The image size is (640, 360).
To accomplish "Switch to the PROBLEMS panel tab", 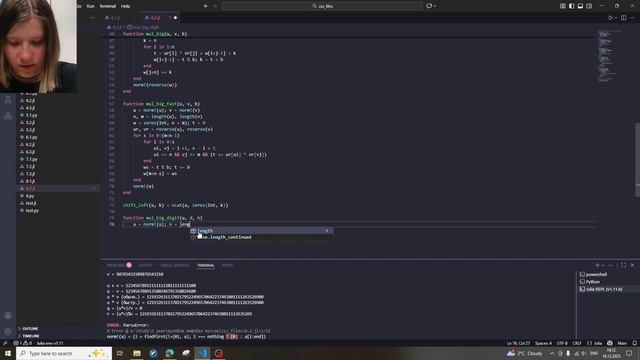I will click(x=116, y=265).
